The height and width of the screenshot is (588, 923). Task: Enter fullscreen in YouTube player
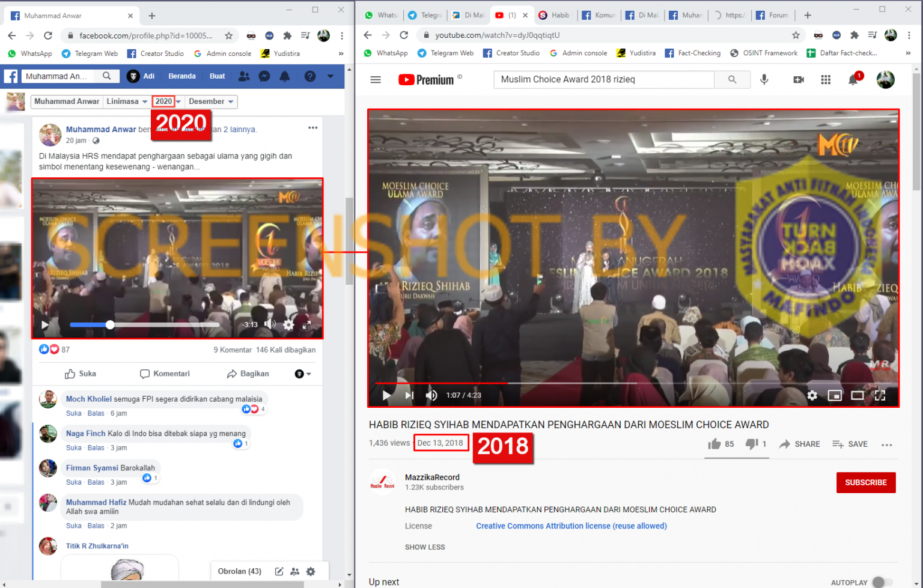tap(880, 395)
